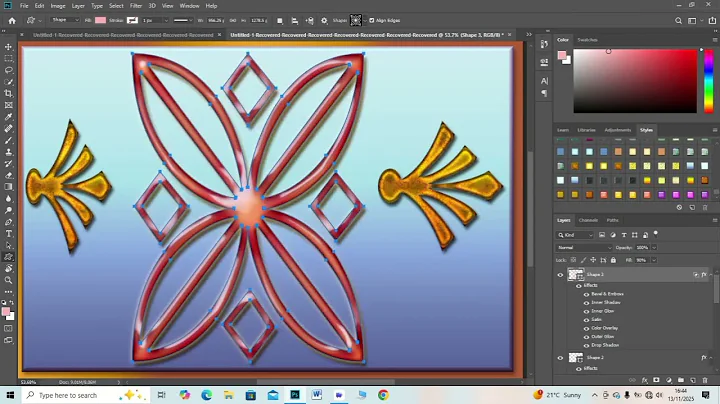Add a layer style with fx button
This screenshot has height=404, width=720.
pyautogui.click(x=645, y=380)
